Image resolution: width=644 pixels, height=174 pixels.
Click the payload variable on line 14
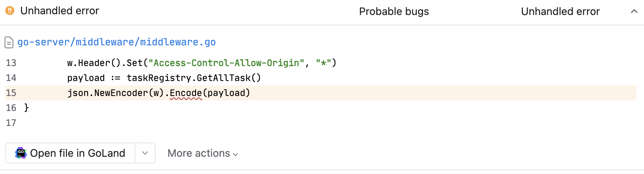(x=86, y=78)
